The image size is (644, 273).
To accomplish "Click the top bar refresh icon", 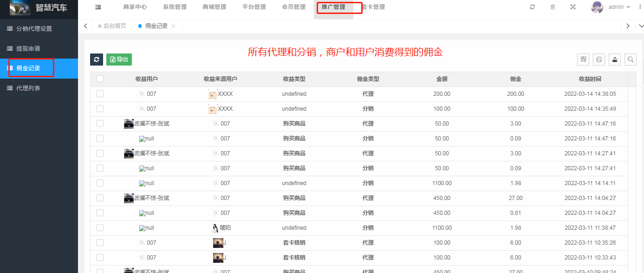I will tap(532, 7).
